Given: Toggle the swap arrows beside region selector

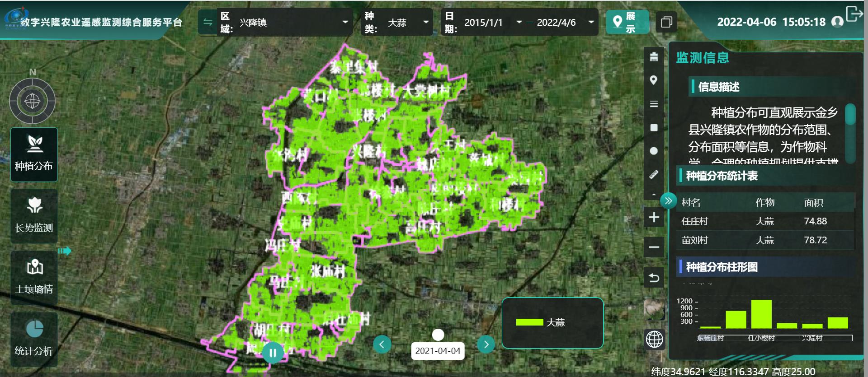Looking at the screenshot, I should click(x=208, y=22).
